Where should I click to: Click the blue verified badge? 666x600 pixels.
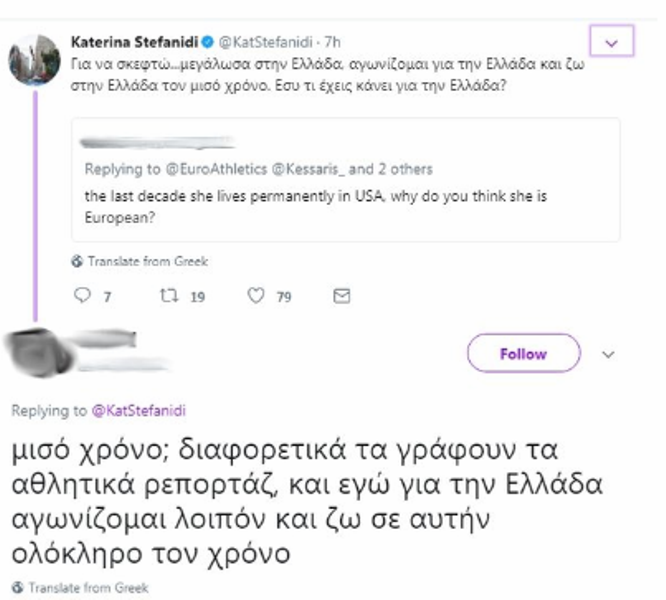[206, 42]
